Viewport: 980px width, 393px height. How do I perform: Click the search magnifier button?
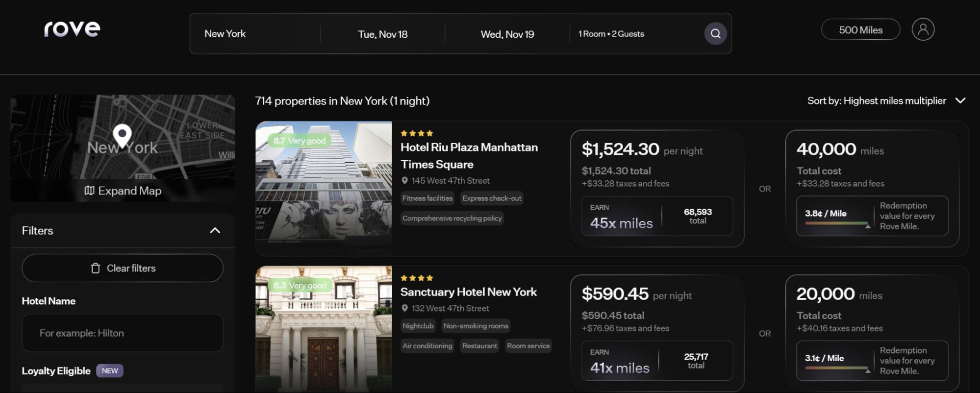pos(715,33)
